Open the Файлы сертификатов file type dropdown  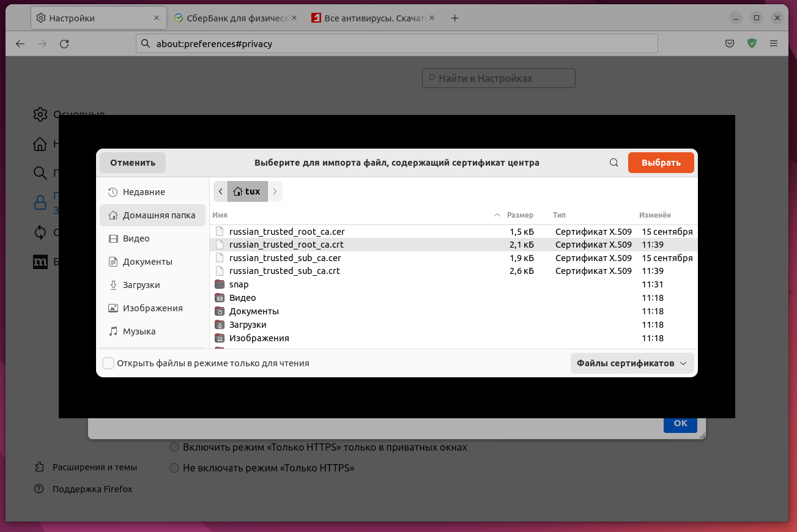[x=632, y=363]
